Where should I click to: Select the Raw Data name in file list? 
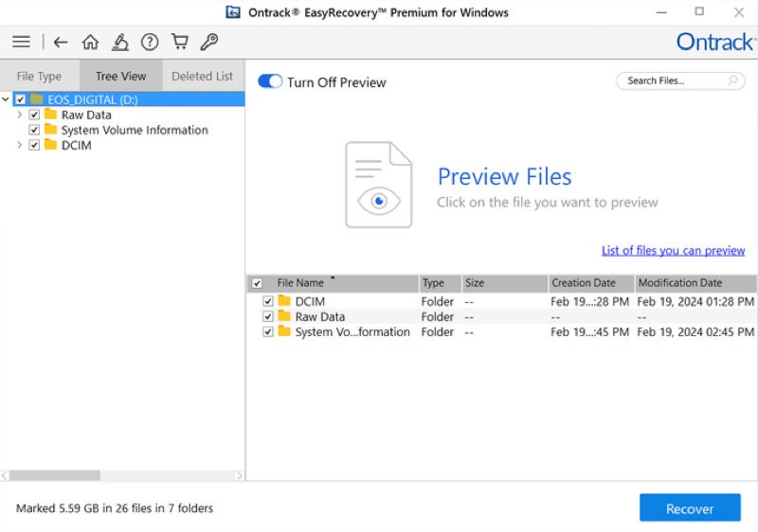pos(320,317)
